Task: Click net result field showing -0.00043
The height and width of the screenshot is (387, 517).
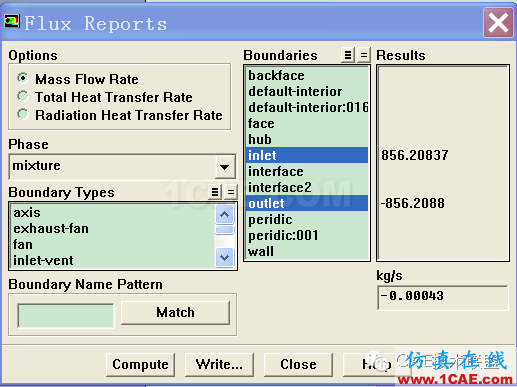Action: coord(443,297)
